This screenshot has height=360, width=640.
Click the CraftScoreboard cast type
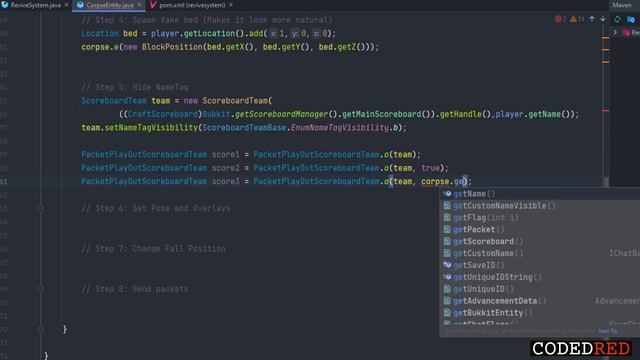(162, 114)
